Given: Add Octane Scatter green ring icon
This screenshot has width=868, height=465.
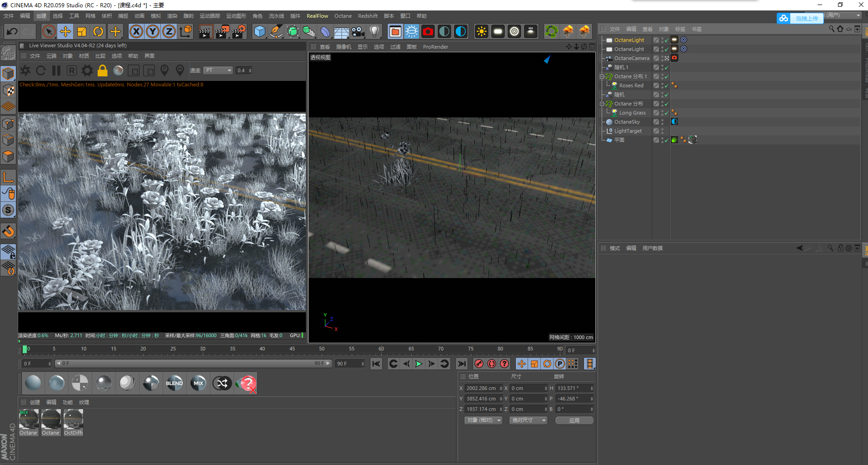Looking at the screenshot, I should coord(552,31).
